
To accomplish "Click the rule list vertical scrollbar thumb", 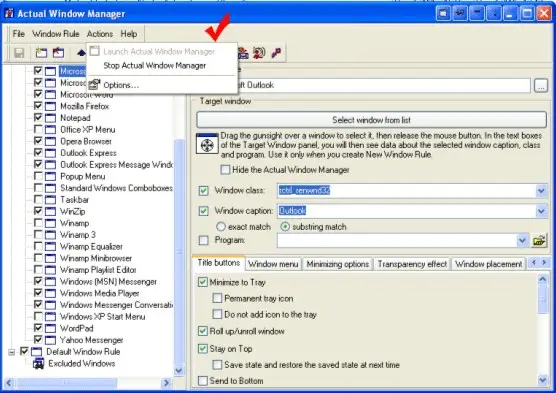I will click(x=179, y=251).
